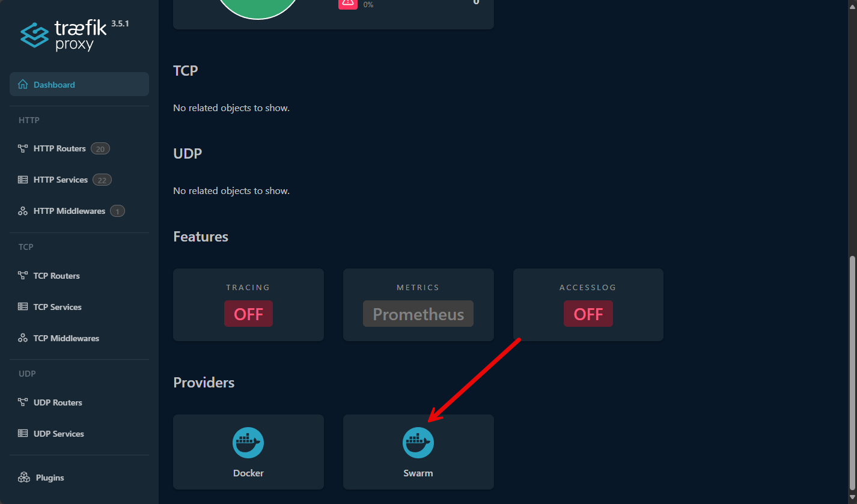Click the HTTP Services count badge

click(x=102, y=180)
